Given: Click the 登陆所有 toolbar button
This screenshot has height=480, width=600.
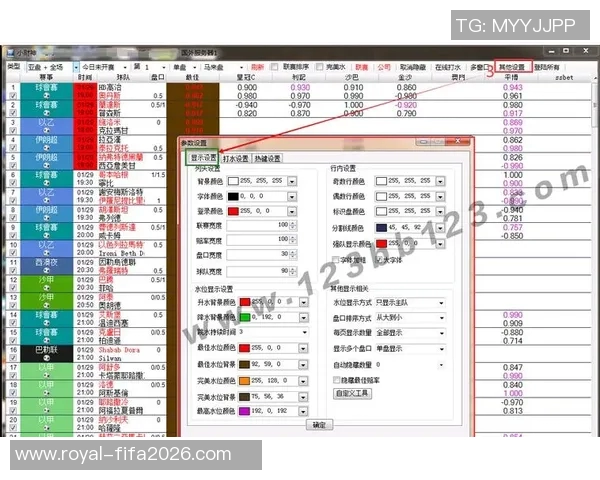Looking at the screenshot, I should (547, 67).
